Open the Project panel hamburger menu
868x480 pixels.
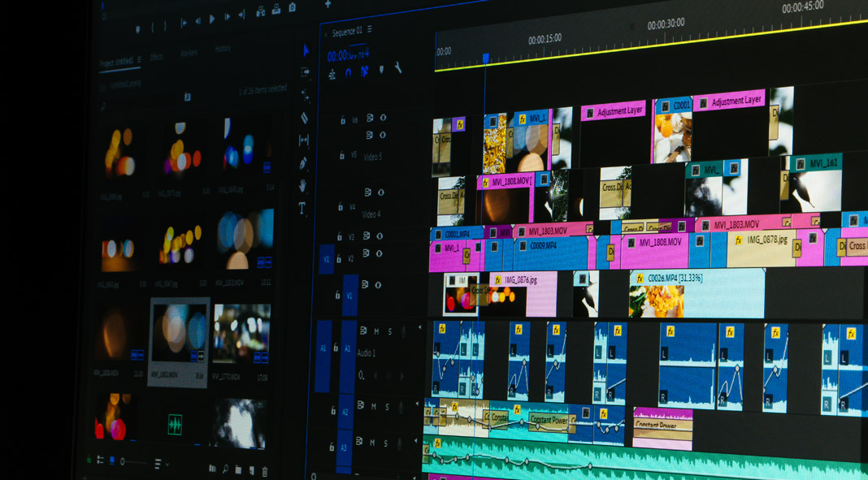[x=139, y=59]
